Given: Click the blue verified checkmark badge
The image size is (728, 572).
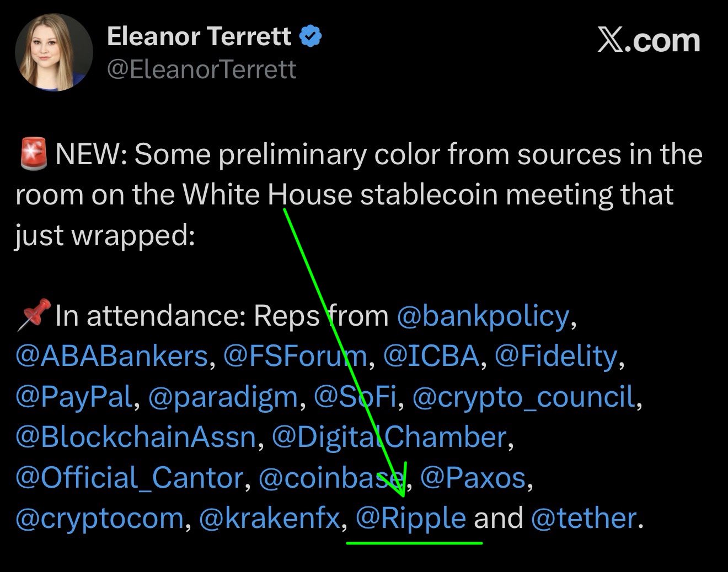Looking at the screenshot, I should pyautogui.click(x=311, y=37).
